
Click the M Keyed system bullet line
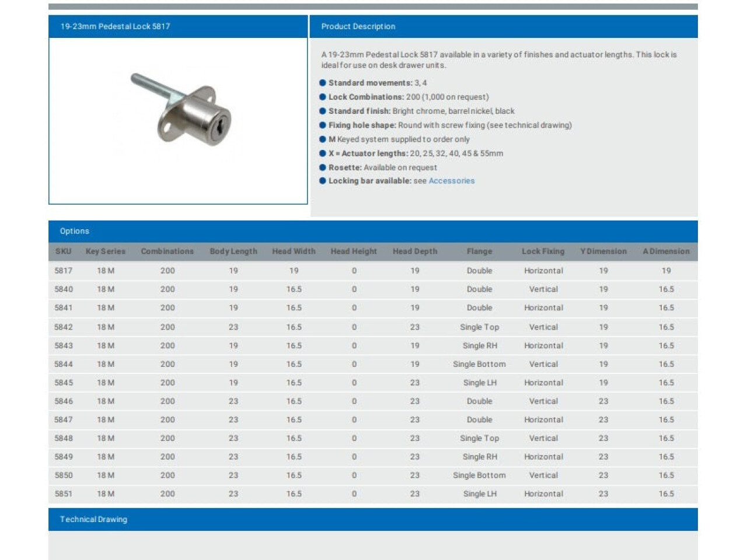point(395,139)
